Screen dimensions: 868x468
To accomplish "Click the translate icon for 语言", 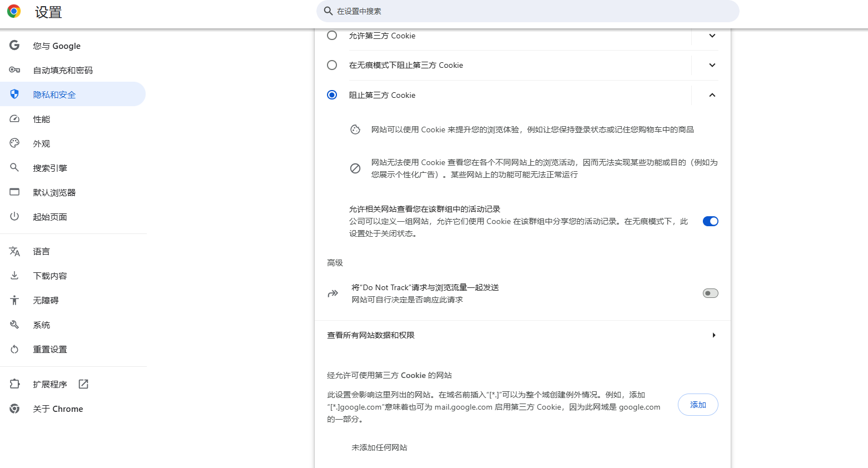I will [14, 251].
